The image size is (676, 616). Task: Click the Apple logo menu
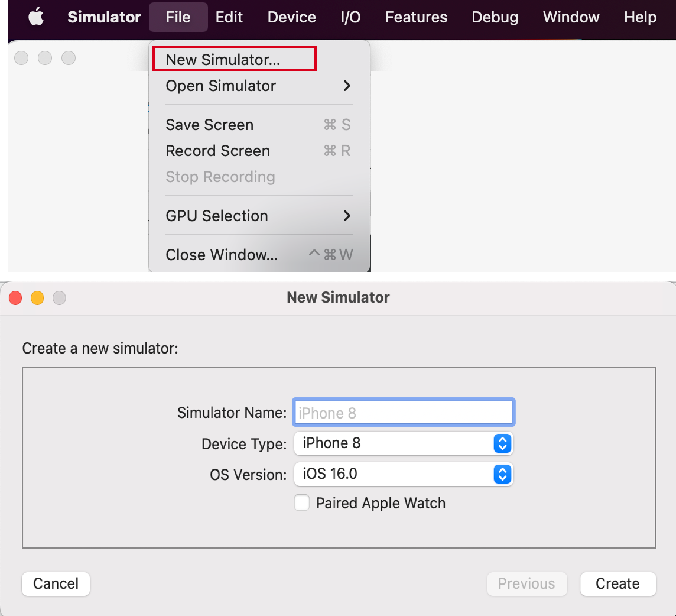pyautogui.click(x=36, y=17)
